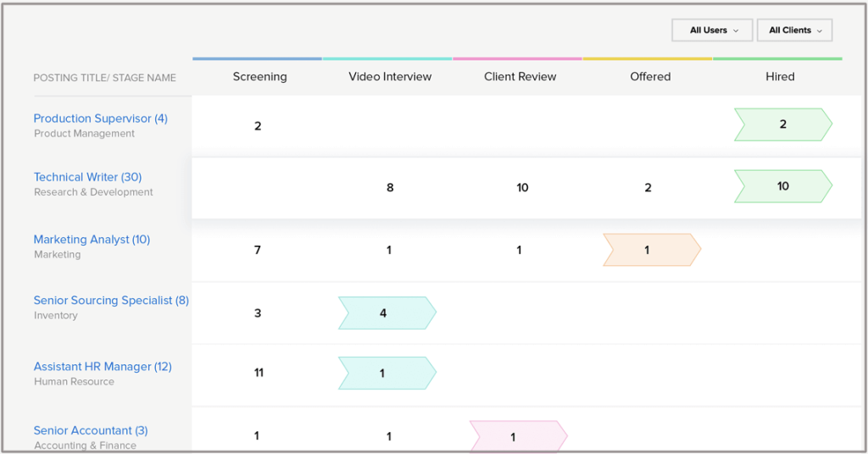Click the Client Review column header

point(520,77)
